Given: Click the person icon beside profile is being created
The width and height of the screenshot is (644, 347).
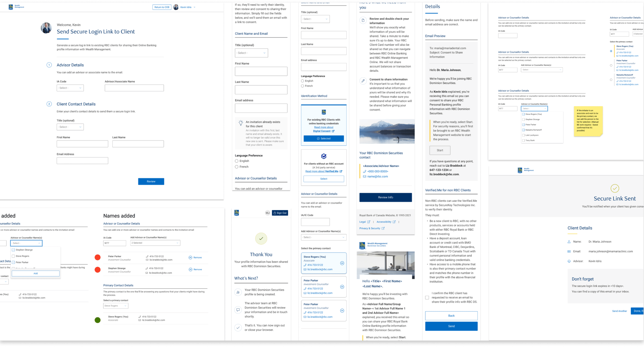Looking at the screenshot, I should [x=238, y=292].
